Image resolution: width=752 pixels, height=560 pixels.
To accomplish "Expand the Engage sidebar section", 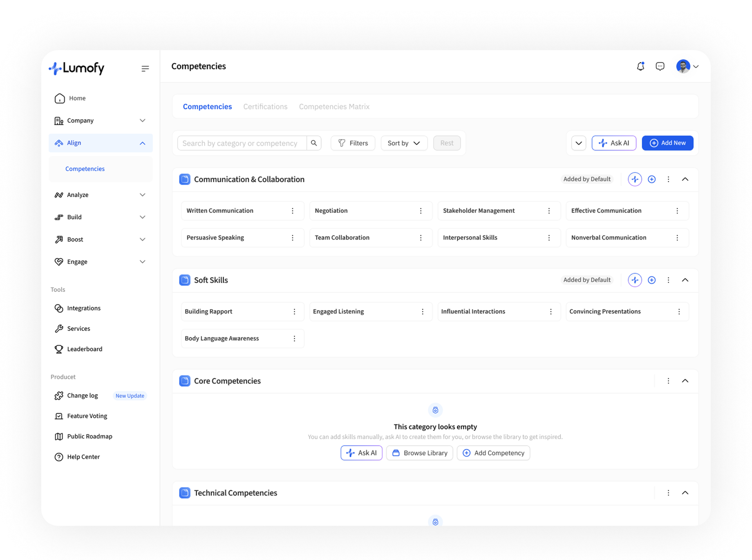I will pyautogui.click(x=143, y=262).
